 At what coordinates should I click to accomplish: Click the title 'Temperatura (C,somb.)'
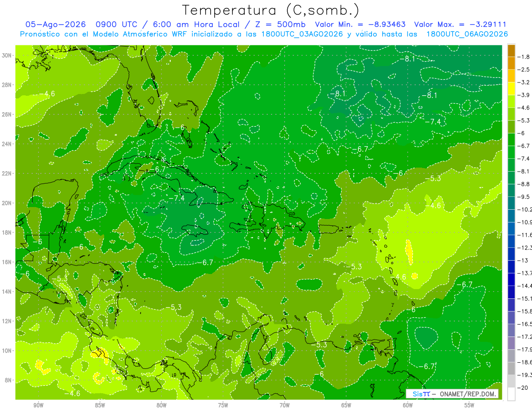tap(271, 10)
